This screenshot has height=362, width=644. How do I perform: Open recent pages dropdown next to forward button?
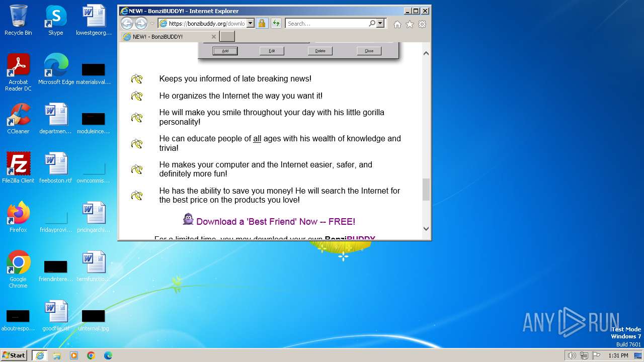tap(152, 24)
